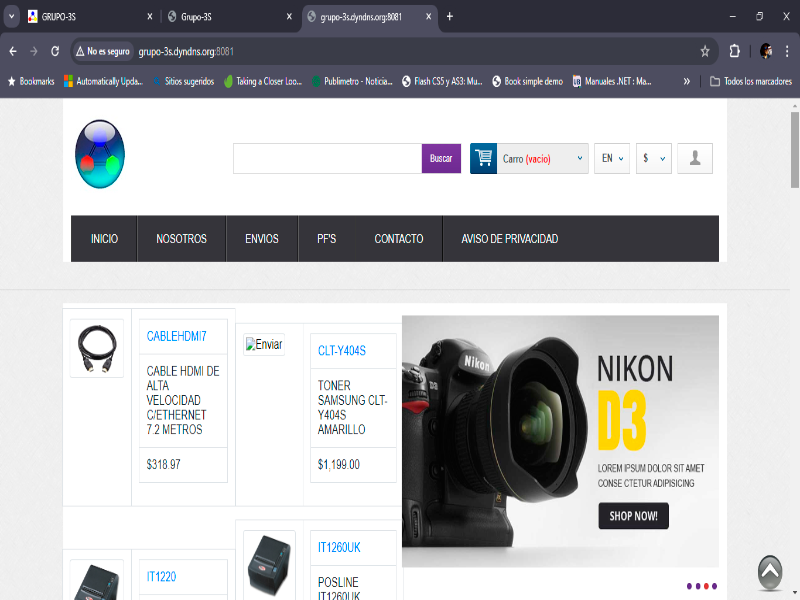Click the address bar URL
Image resolution: width=800 pixels, height=600 pixels.
click(186, 52)
